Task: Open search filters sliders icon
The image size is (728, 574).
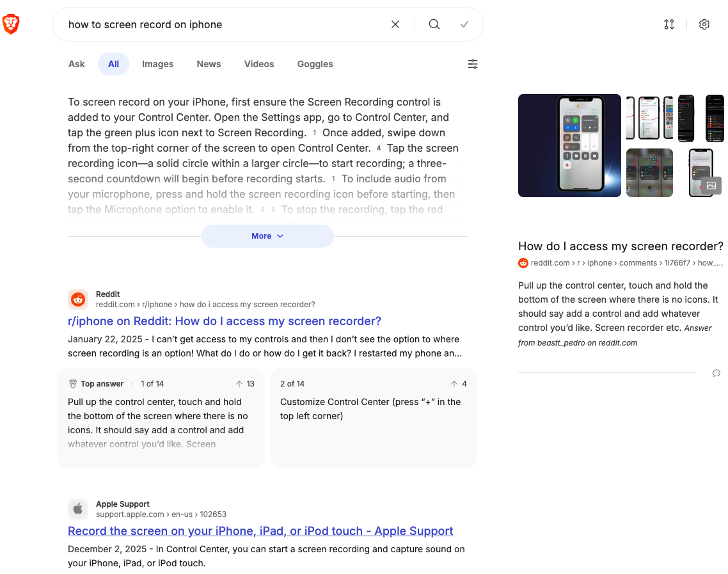Action: 473,64
